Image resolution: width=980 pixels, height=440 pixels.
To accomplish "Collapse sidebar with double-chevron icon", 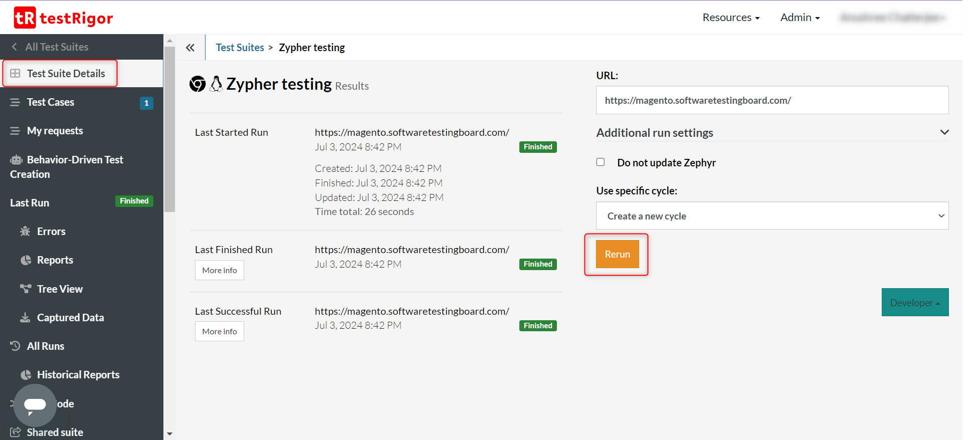I will [x=190, y=48].
